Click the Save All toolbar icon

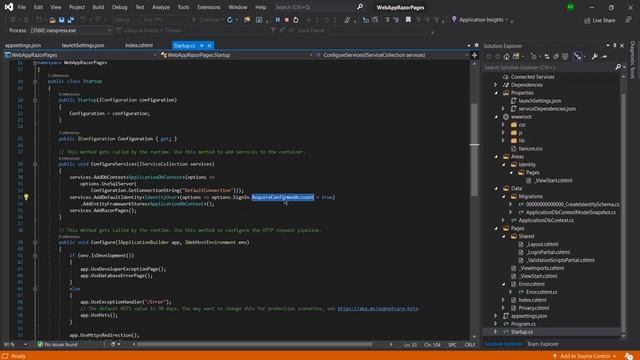click(70, 20)
